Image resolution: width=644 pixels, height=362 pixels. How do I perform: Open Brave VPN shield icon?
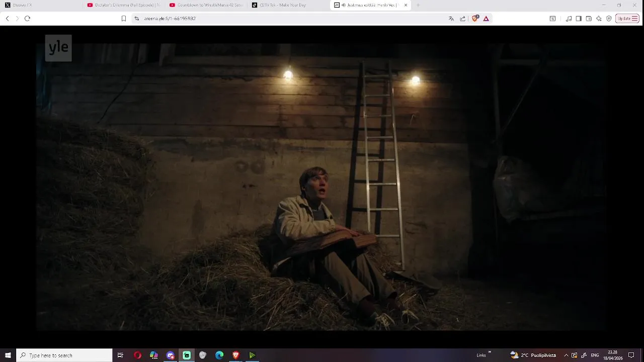[x=609, y=19]
